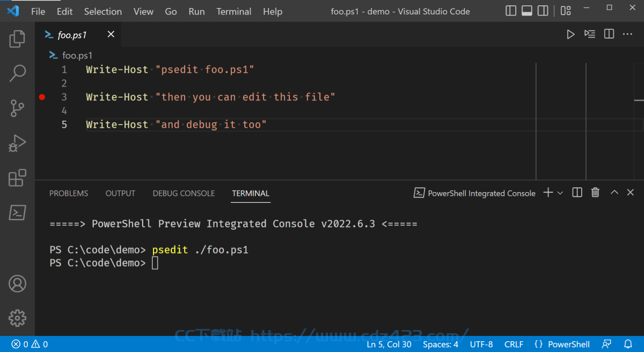Toggle the Primary Side Bar layout
Screen dimensions: 644x352
[x=511, y=11]
